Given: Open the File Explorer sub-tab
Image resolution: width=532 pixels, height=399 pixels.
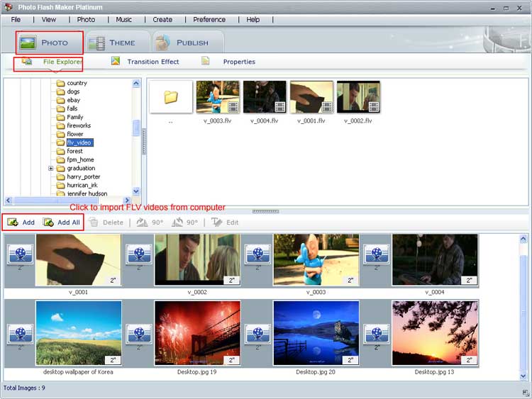Looking at the screenshot, I should [52, 62].
